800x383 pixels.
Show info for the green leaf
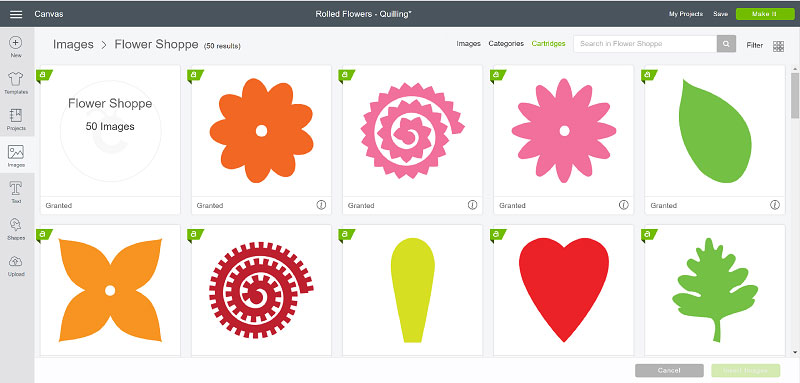pyautogui.click(x=774, y=205)
